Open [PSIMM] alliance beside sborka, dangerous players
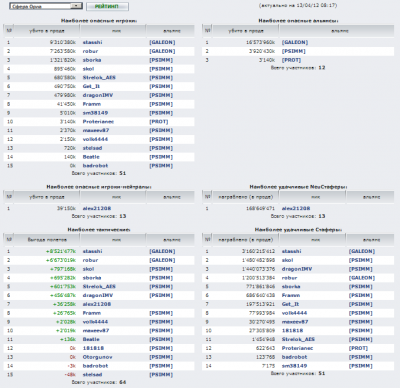The width and height of the screenshot is (400, 388). coord(161,60)
